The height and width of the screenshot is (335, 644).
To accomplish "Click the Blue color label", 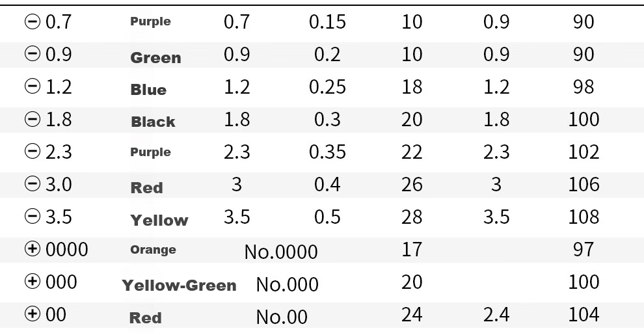I will pos(148,90).
